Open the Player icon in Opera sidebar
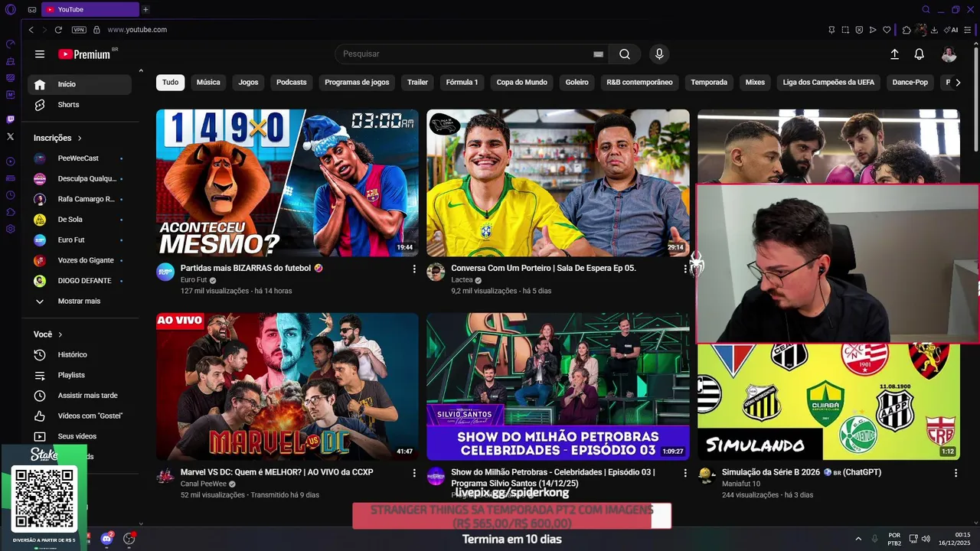The image size is (980, 551). (10, 161)
